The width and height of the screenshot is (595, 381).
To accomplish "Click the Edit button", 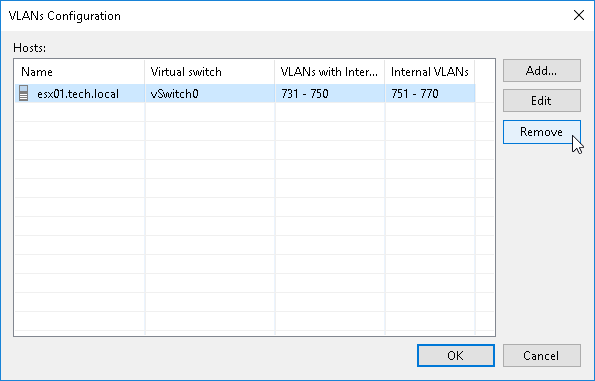I will click(541, 101).
